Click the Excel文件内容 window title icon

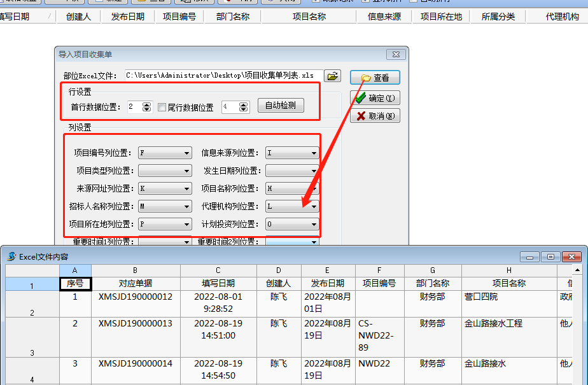[x=11, y=256]
